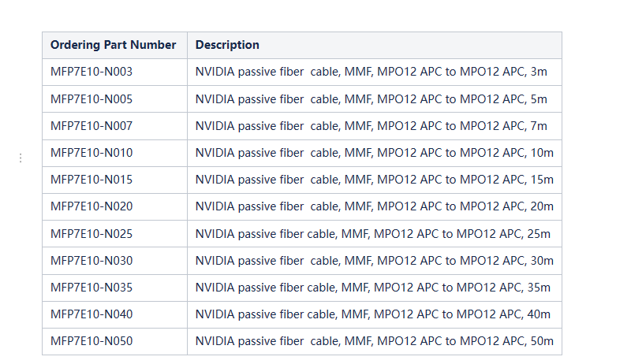The height and width of the screenshot is (364, 631).
Task: Click the description ending in 10m
Action: (x=374, y=153)
